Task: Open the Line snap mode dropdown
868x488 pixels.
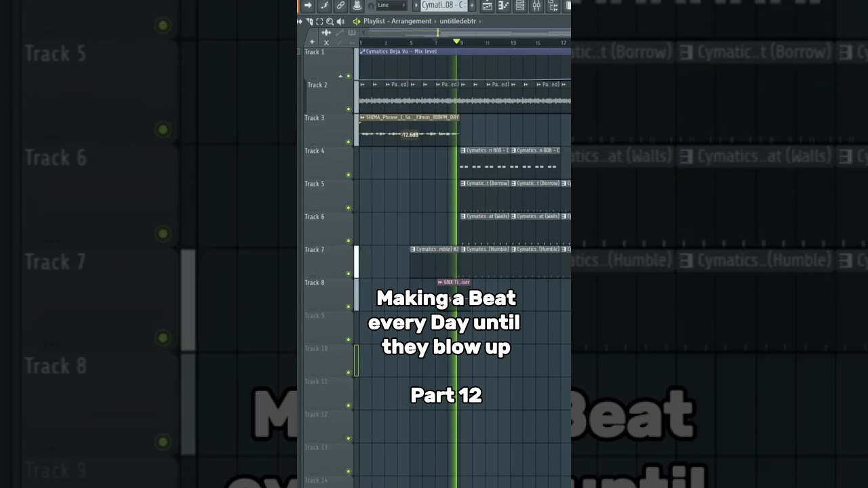Action: [392, 5]
